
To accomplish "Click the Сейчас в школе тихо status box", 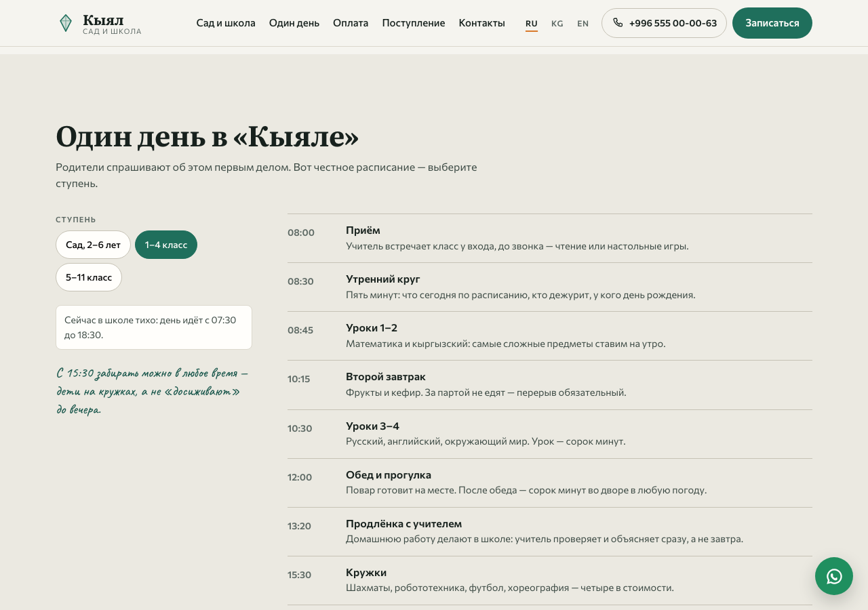I will (x=154, y=327).
